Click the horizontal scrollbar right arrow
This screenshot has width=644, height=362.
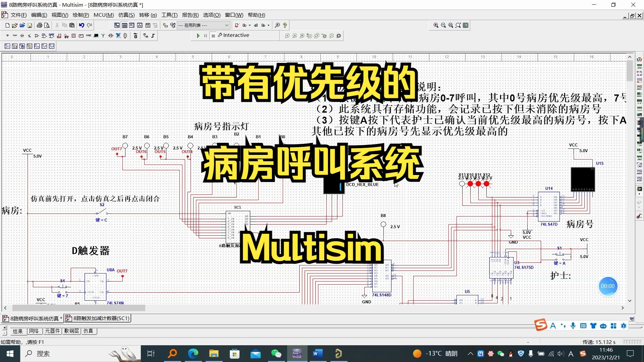point(623,308)
